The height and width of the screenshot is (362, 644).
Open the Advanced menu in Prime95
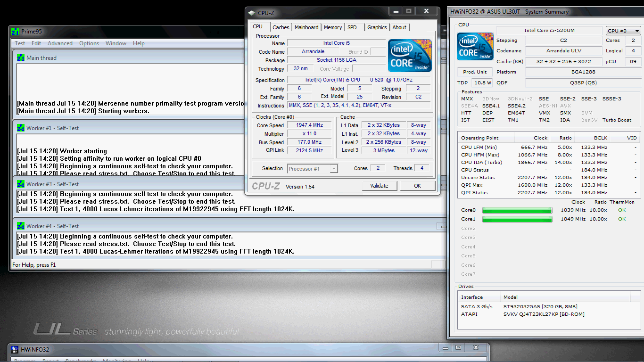(x=60, y=43)
